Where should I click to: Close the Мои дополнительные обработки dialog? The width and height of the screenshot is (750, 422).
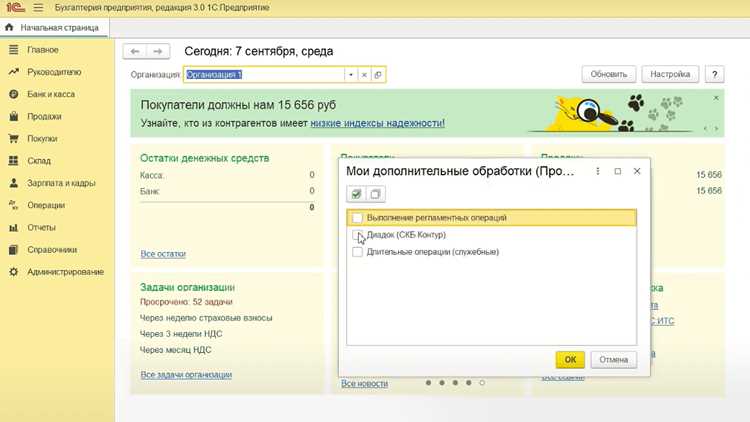(x=637, y=171)
